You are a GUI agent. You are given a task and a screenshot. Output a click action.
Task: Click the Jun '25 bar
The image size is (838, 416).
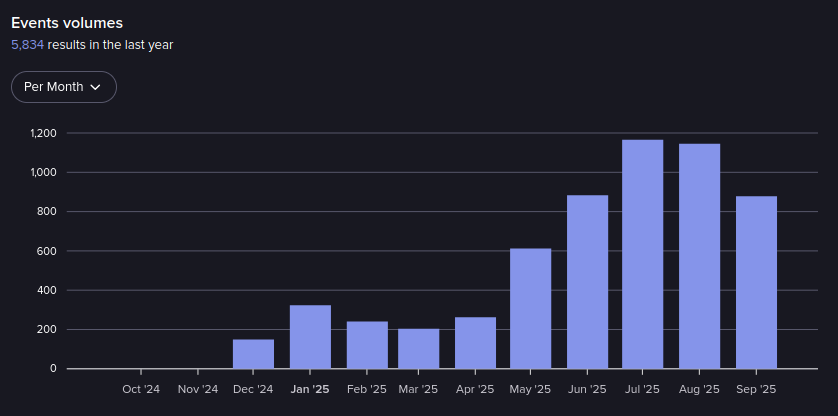coord(587,282)
